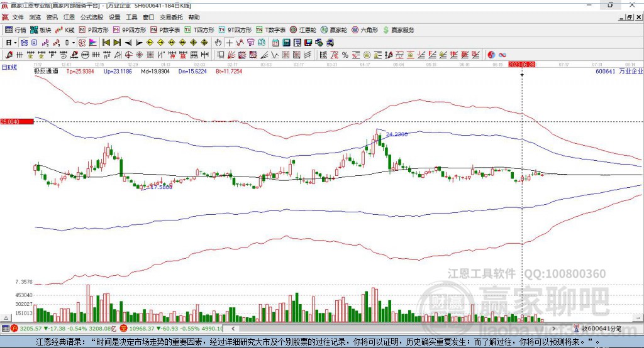
Task: Click the 600641 万业企业 stock label
Action: [619, 71]
